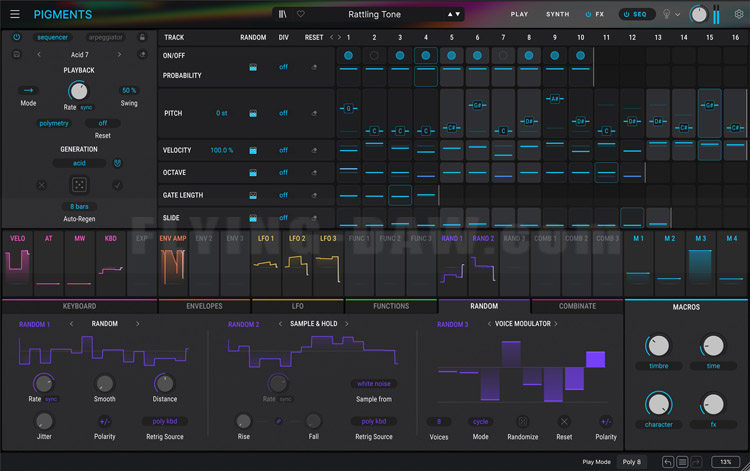Viewport: 750px width, 471px height.
Task: Enable the FX power toggle
Action: pos(588,15)
